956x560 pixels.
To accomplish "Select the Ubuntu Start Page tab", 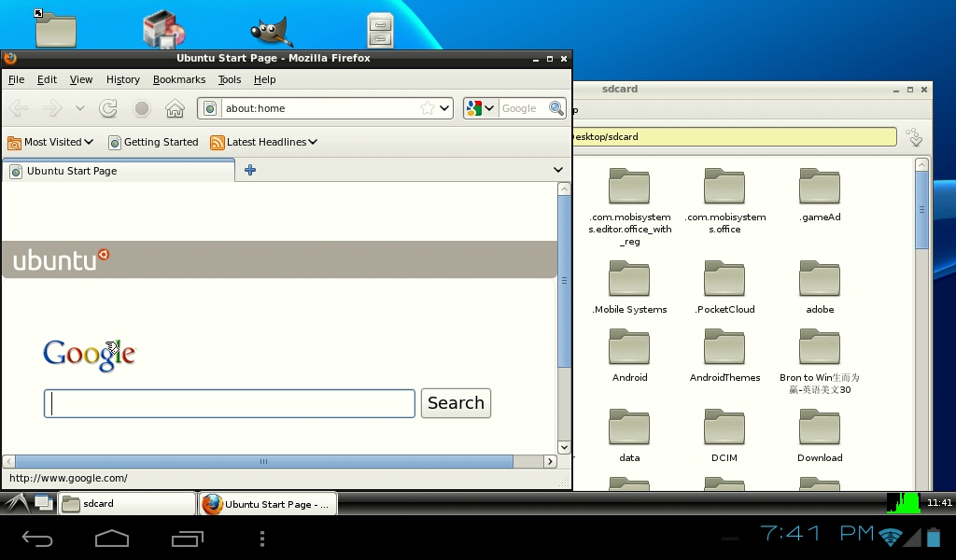I will [x=119, y=171].
